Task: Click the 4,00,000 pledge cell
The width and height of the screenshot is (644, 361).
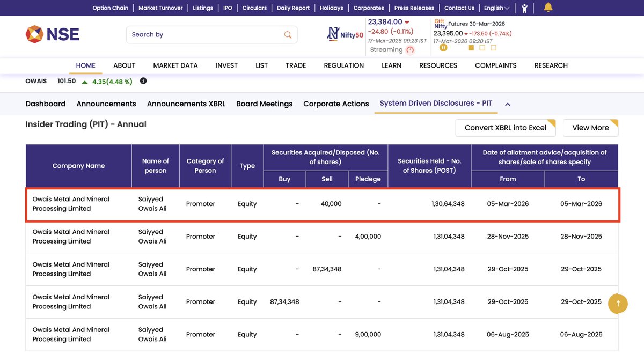Action: point(368,237)
